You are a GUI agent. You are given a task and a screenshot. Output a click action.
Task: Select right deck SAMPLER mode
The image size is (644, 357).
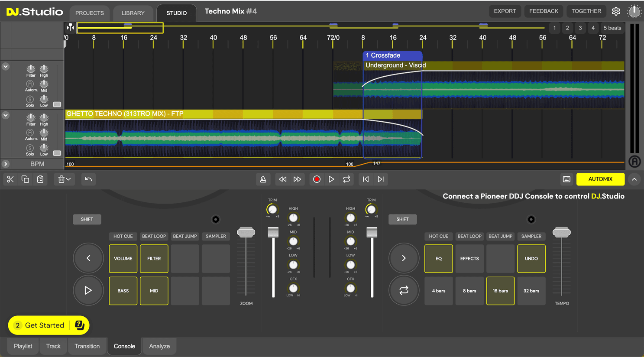(x=531, y=236)
